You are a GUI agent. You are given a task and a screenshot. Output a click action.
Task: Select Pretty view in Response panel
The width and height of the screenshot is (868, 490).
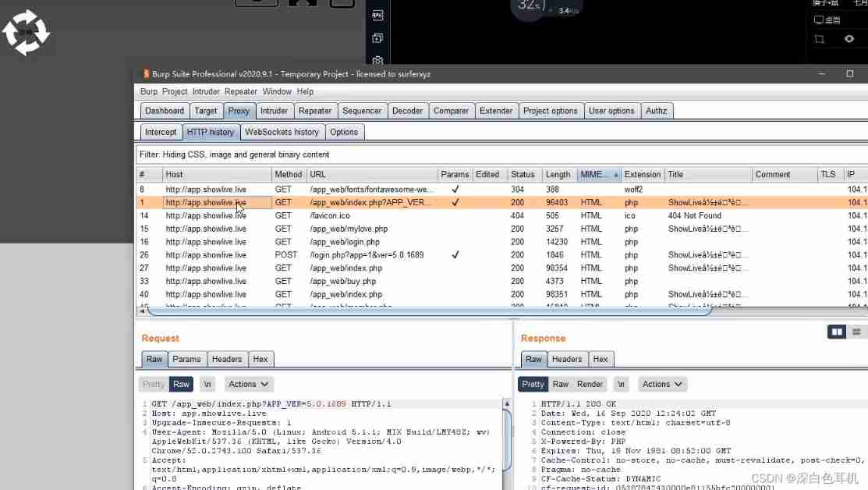[533, 384]
